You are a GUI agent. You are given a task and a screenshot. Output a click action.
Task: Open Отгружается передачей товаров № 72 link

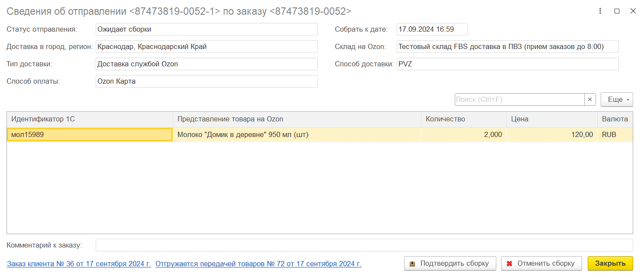[x=258, y=264]
